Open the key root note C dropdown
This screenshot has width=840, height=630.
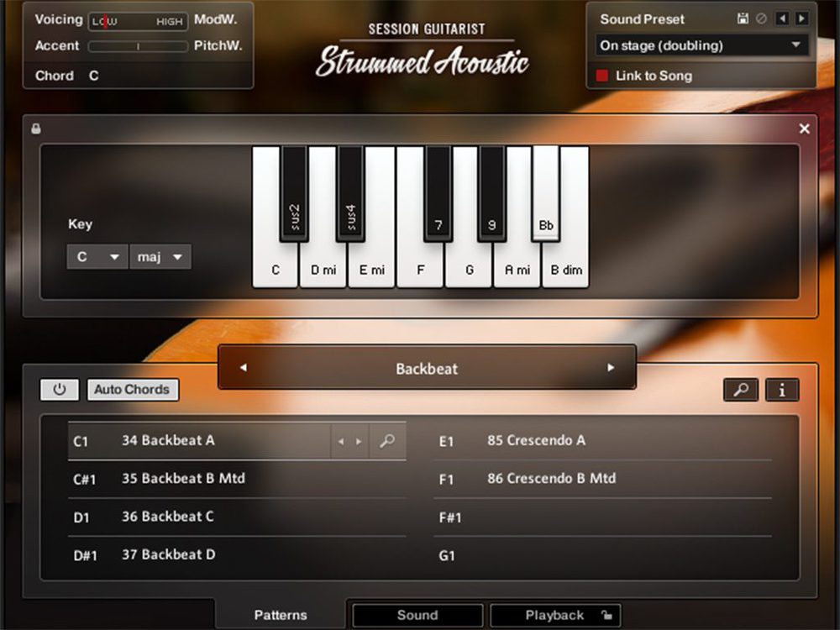point(97,256)
